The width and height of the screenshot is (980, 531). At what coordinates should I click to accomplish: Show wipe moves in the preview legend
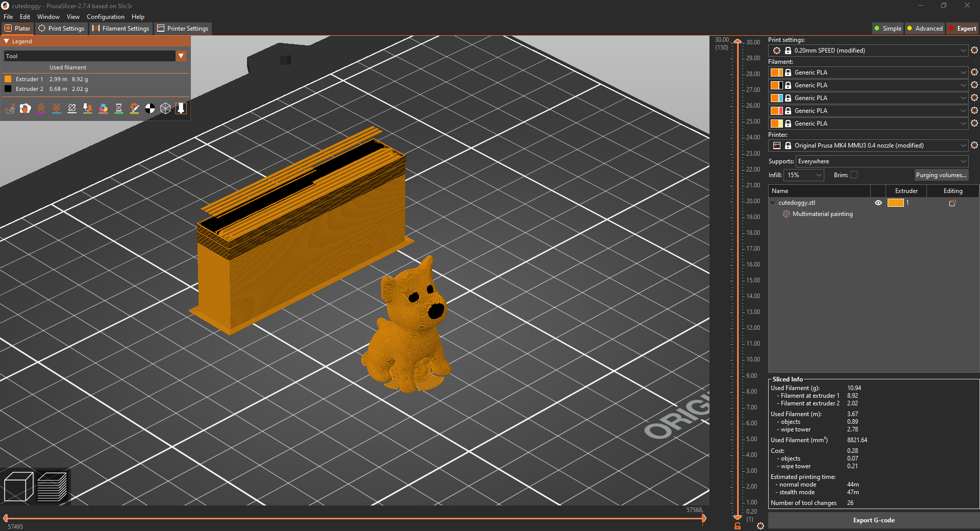click(26, 109)
